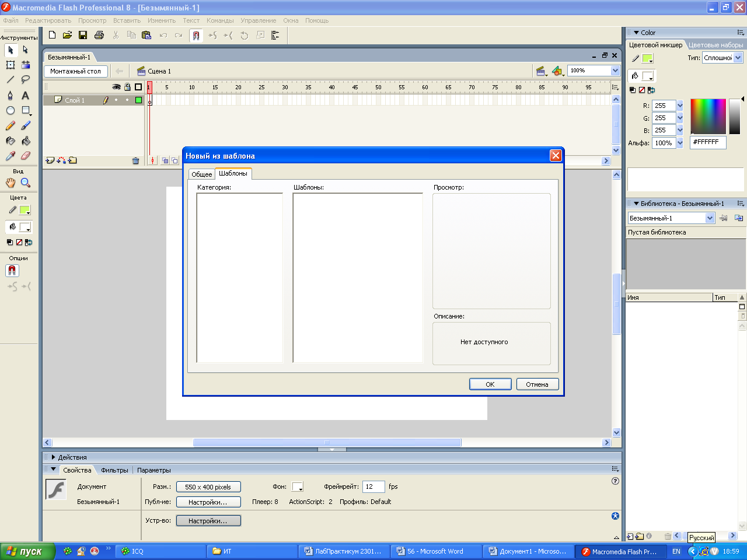The image size is (747, 560).
Task: Toggle Монтажный стол timeline button
Action: (x=75, y=71)
